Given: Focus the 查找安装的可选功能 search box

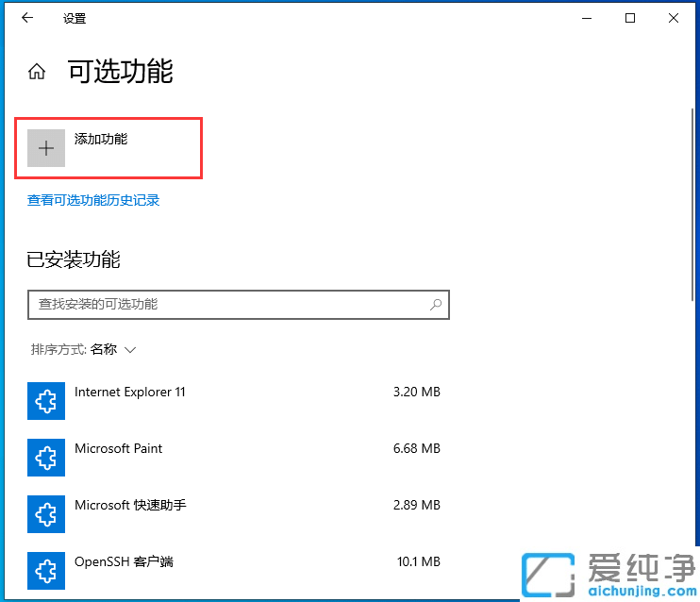Looking at the screenshot, I should pyautogui.click(x=239, y=305).
